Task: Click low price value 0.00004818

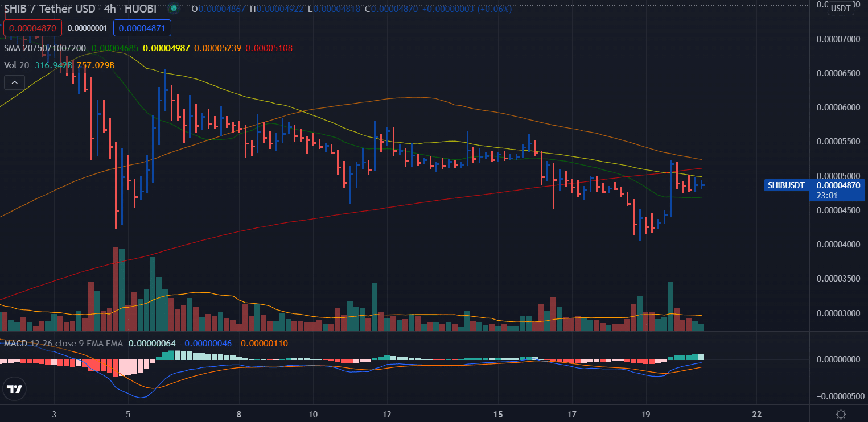Action: pyautogui.click(x=336, y=9)
